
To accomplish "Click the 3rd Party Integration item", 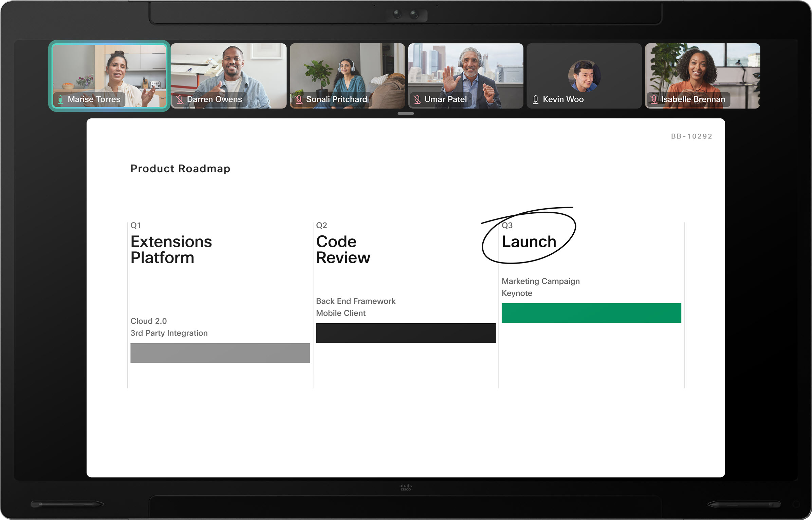I will point(169,333).
